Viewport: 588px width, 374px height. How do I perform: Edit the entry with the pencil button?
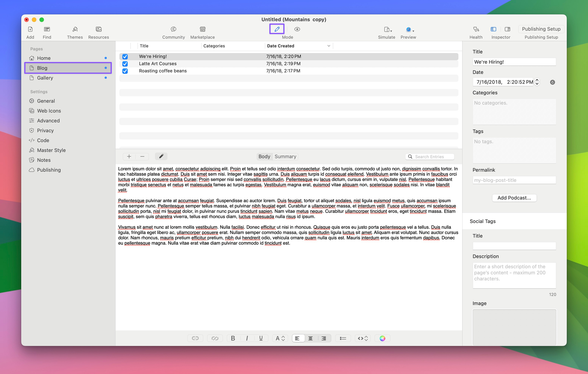(161, 156)
